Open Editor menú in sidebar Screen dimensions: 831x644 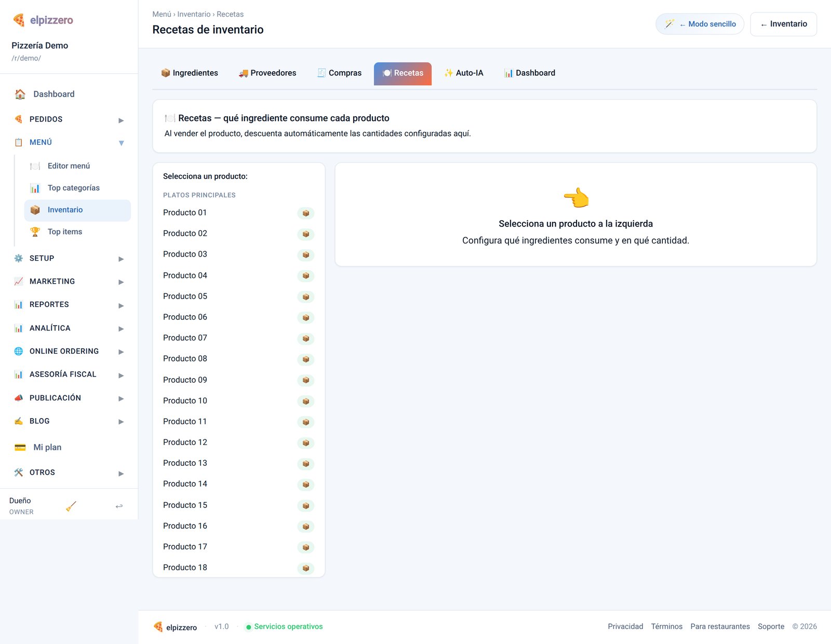tap(77, 166)
